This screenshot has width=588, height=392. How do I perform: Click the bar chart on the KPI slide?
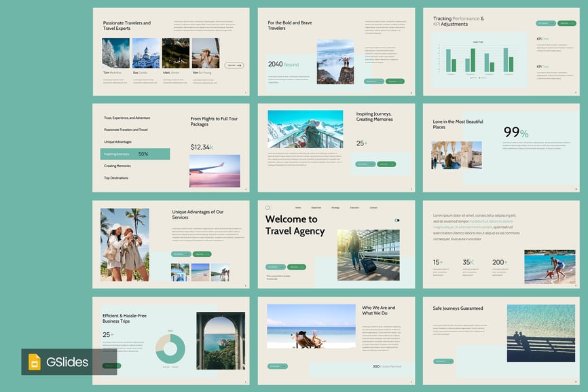(x=475, y=60)
